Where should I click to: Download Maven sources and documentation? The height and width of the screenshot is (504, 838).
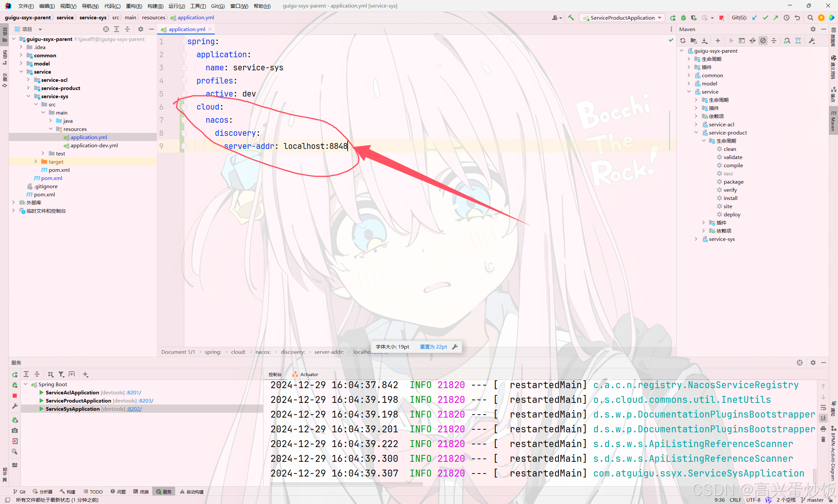(704, 40)
